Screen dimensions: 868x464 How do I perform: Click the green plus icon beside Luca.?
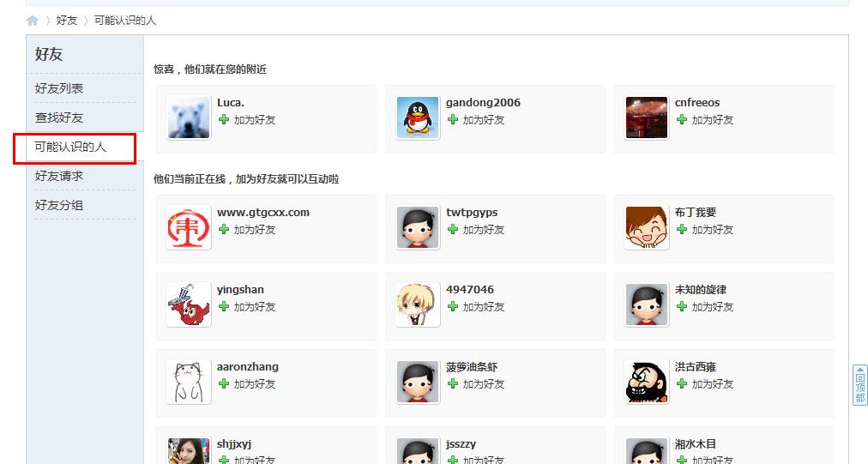tap(224, 120)
